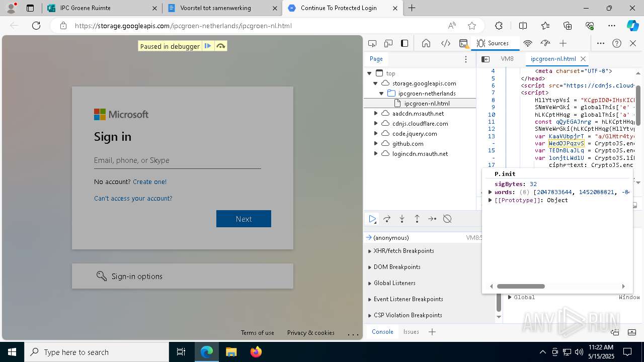This screenshot has width=644, height=362.
Task: Switch to IPC Groene Ruimte browser tab
Action: [x=102, y=8]
